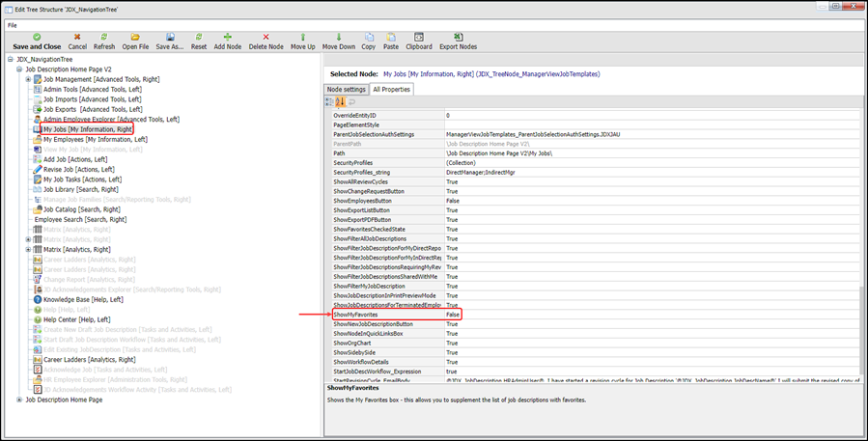Expand the bottom Job Description Home Page node
The image size is (868, 441).
(19, 400)
